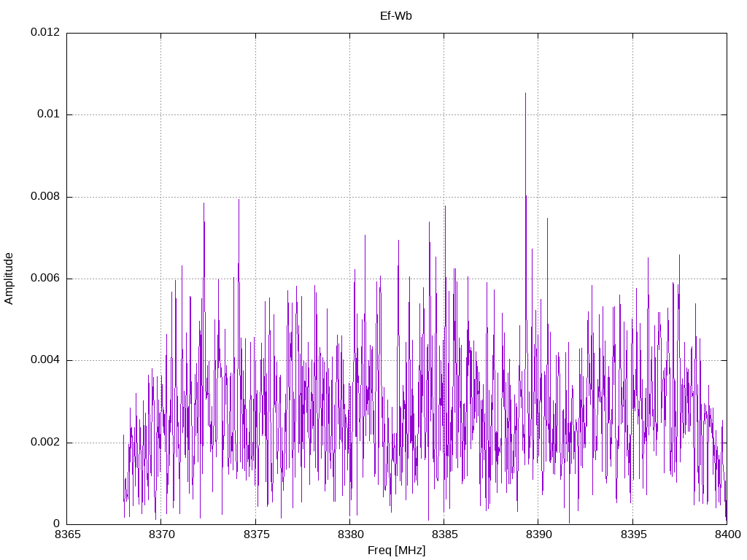Click the 8395 x-axis tick label
The height and width of the screenshot is (560, 747).
pyautogui.click(x=632, y=534)
